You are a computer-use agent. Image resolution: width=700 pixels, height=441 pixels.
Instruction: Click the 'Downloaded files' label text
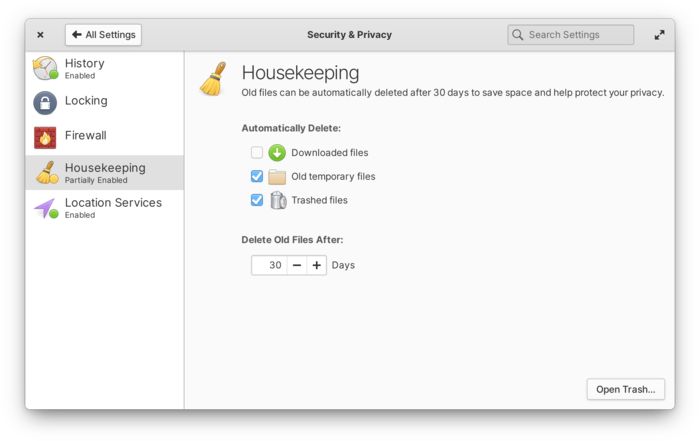point(330,153)
